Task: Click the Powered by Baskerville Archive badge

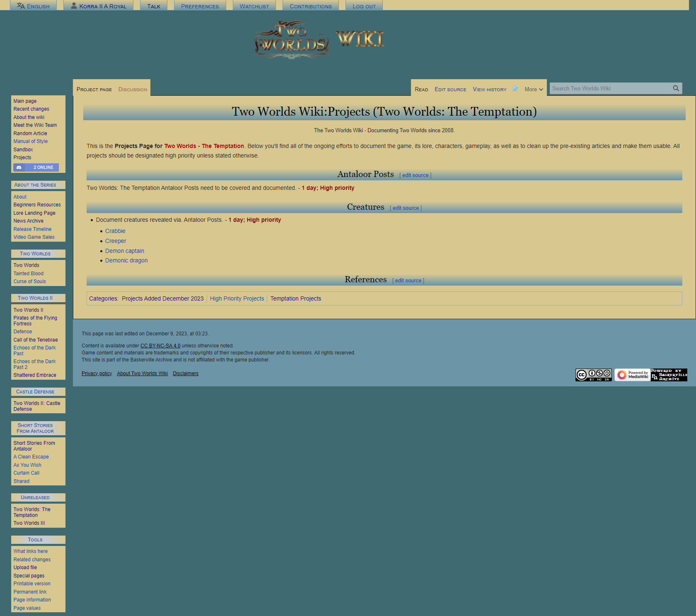Action: (x=669, y=375)
